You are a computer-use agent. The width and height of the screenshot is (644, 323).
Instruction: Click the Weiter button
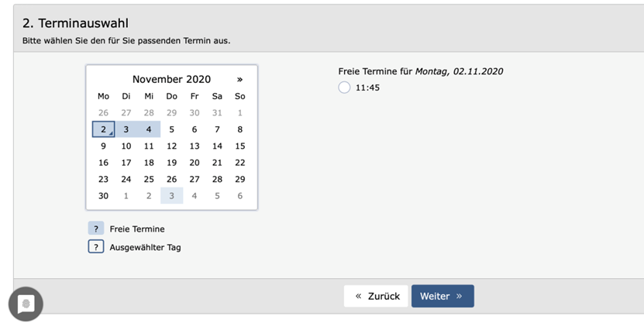[443, 296]
